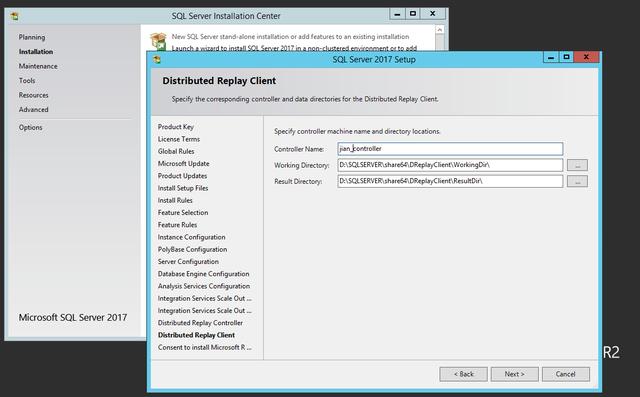
Task: Select the License Terms step
Action: pyautogui.click(x=179, y=139)
